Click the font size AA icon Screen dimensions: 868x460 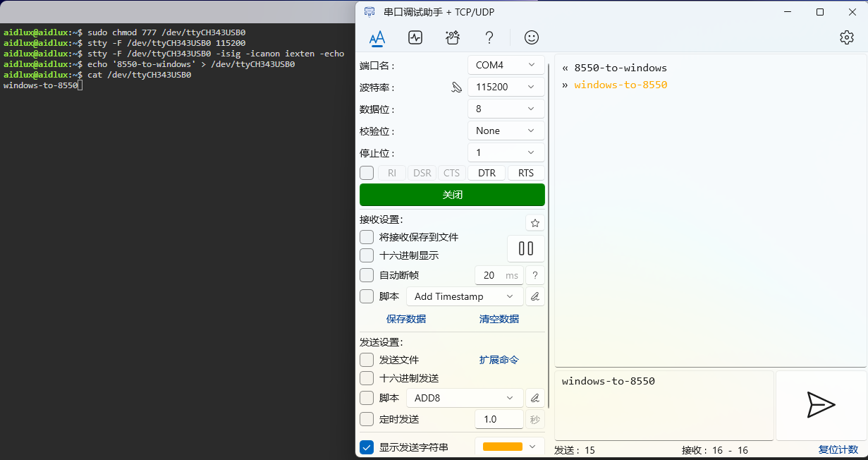377,37
